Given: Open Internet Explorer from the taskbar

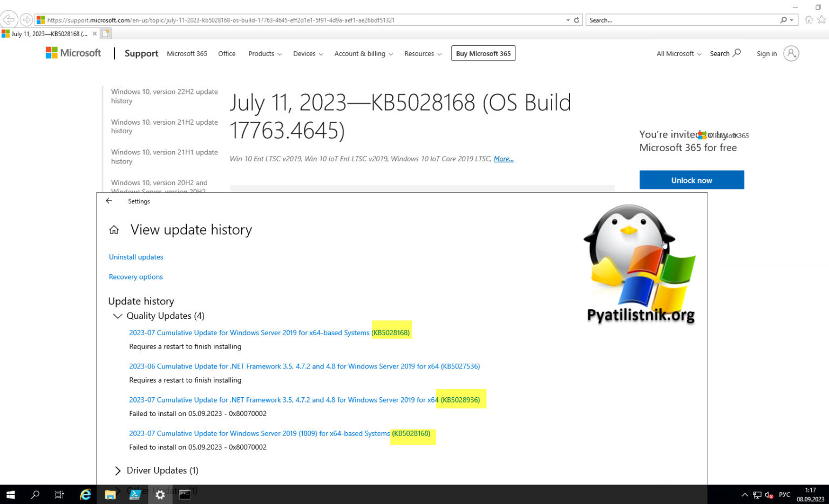Looking at the screenshot, I should [x=85, y=494].
